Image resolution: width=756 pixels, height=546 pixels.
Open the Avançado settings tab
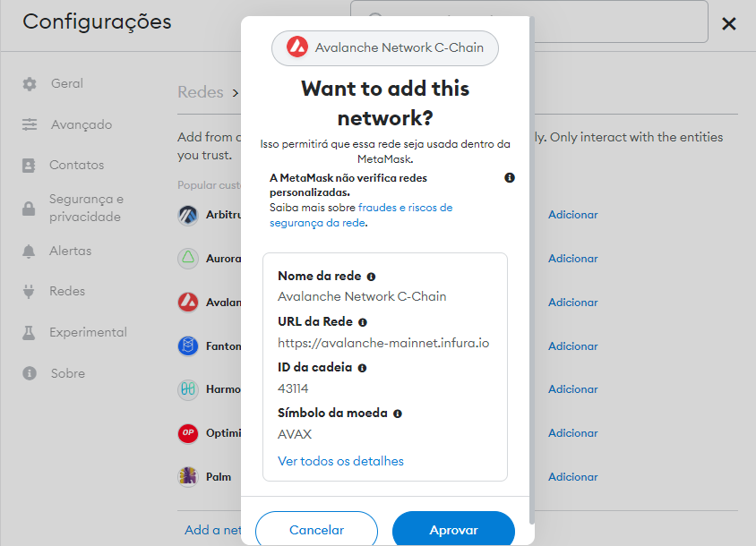tap(81, 124)
